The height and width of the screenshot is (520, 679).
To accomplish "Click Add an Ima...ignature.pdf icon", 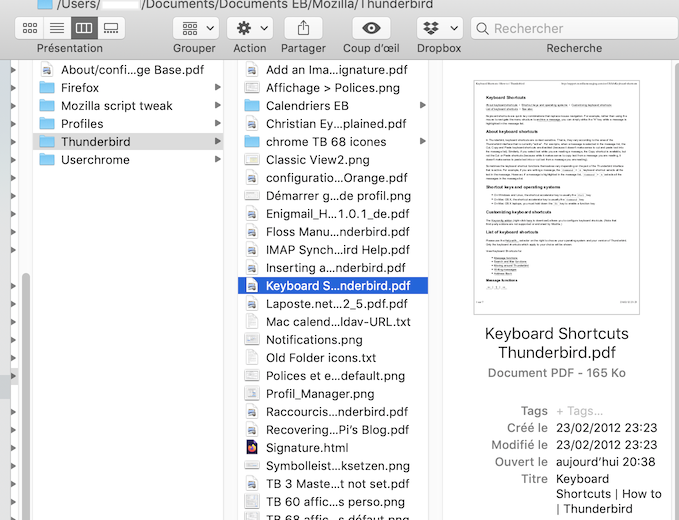I will [252, 70].
